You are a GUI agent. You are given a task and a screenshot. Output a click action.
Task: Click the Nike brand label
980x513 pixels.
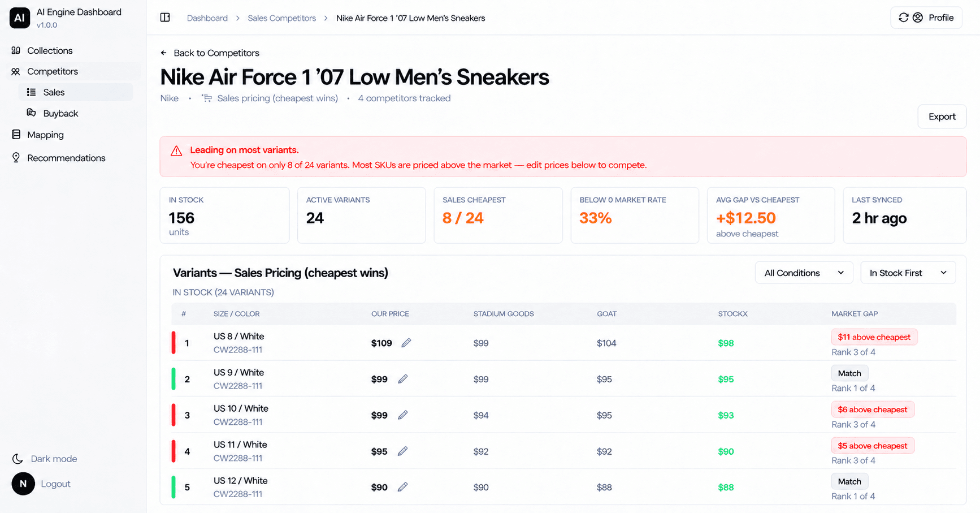tap(169, 98)
